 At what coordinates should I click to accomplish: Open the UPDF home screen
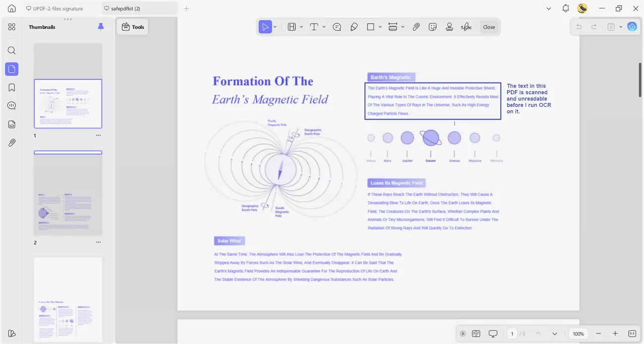12,8
